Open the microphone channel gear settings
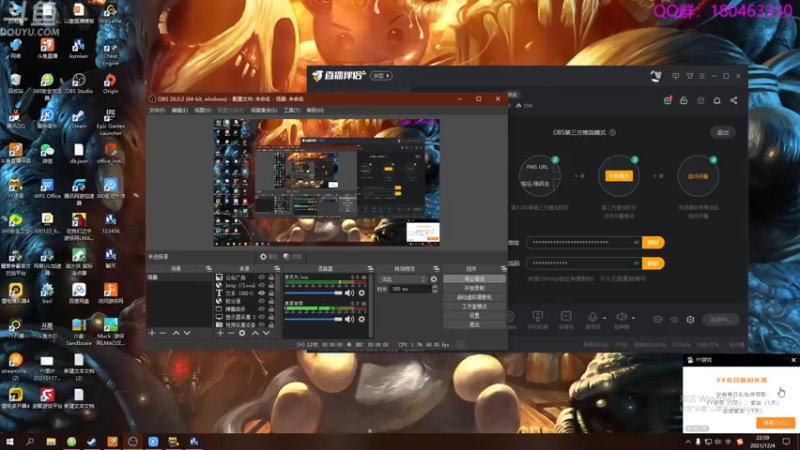This screenshot has width=800, height=450. (x=362, y=293)
